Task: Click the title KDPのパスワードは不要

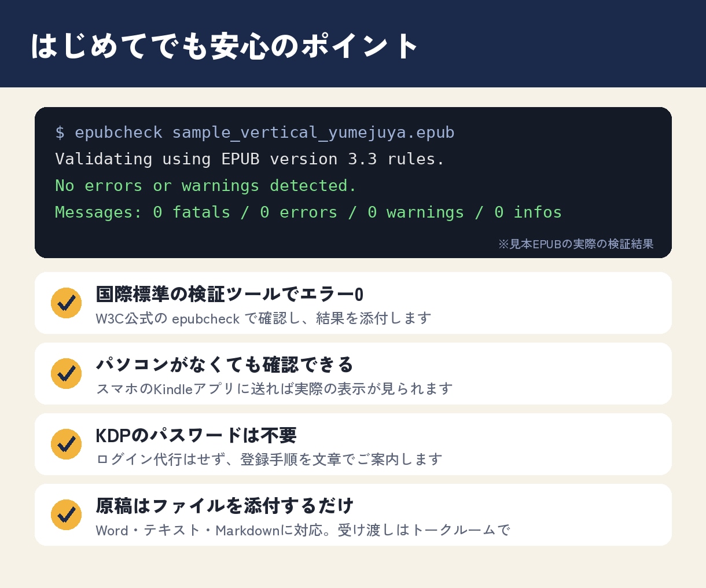Action: pyautogui.click(x=196, y=435)
